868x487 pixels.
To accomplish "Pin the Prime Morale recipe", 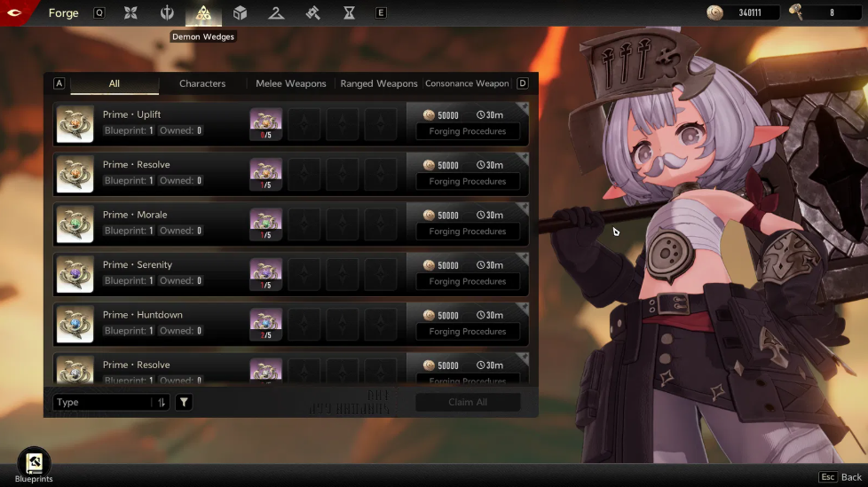I will tap(524, 207).
